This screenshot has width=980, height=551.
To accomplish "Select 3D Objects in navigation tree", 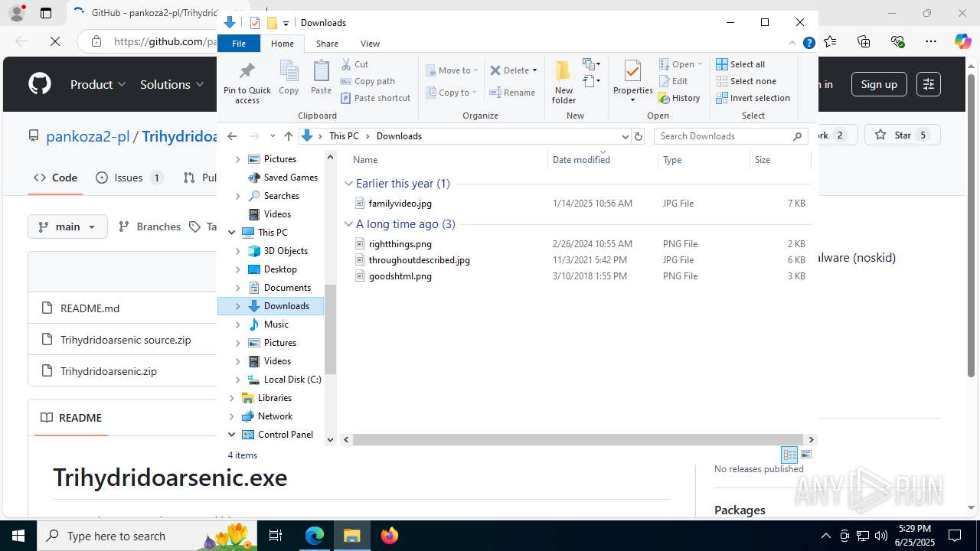I will click(x=285, y=251).
